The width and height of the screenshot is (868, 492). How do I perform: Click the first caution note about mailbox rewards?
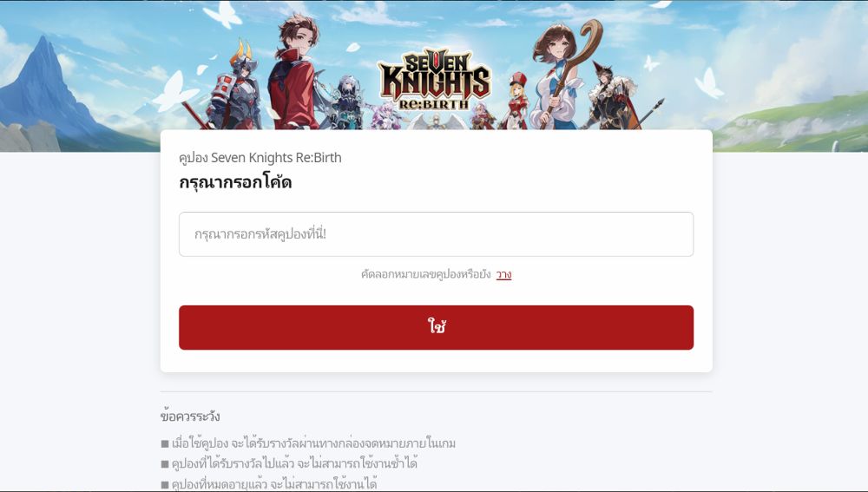click(308, 443)
